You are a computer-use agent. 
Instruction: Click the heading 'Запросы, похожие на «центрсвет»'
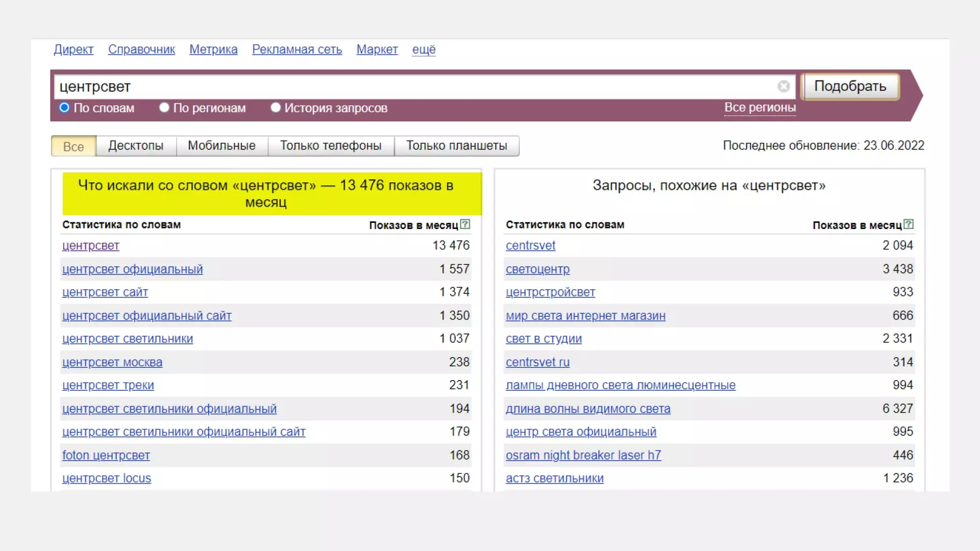click(709, 186)
